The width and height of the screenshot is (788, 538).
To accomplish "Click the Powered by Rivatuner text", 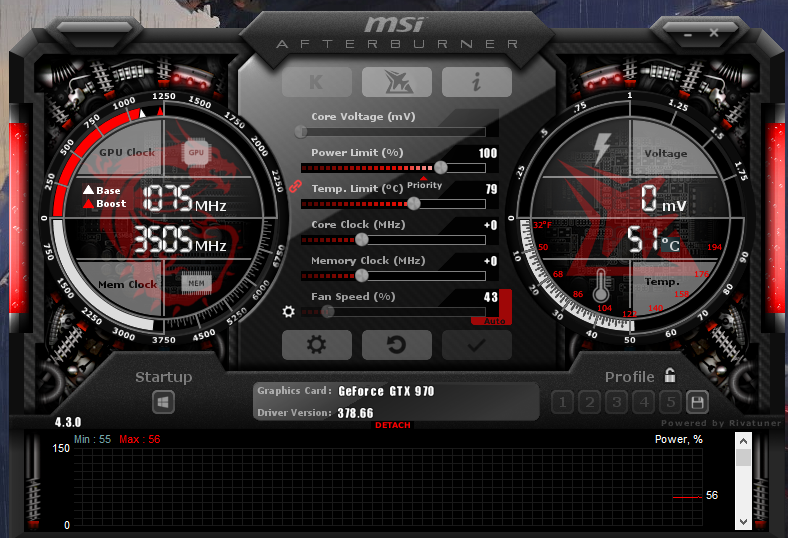I will (x=721, y=423).
